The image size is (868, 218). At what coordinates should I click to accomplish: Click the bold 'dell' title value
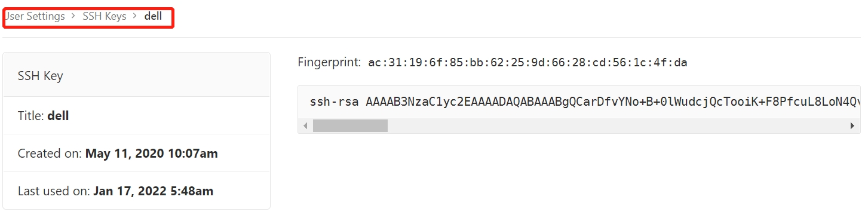point(58,116)
